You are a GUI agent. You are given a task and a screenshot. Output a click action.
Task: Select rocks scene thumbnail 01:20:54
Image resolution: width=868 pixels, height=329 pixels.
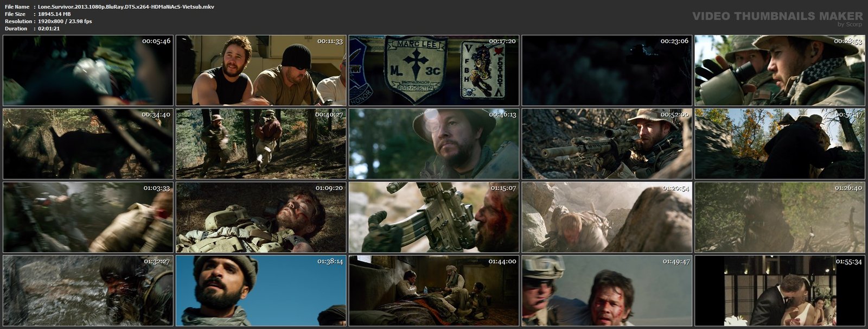pos(607,217)
